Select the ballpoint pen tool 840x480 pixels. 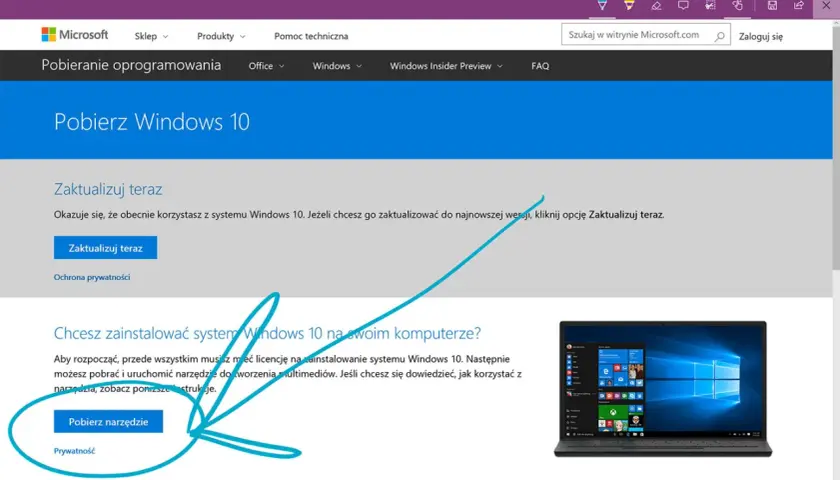[602, 6]
